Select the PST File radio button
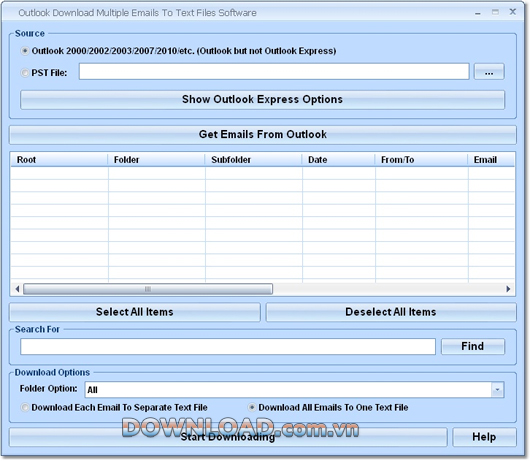The width and height of the screenshot is (530, 461). tap(25, 73)
